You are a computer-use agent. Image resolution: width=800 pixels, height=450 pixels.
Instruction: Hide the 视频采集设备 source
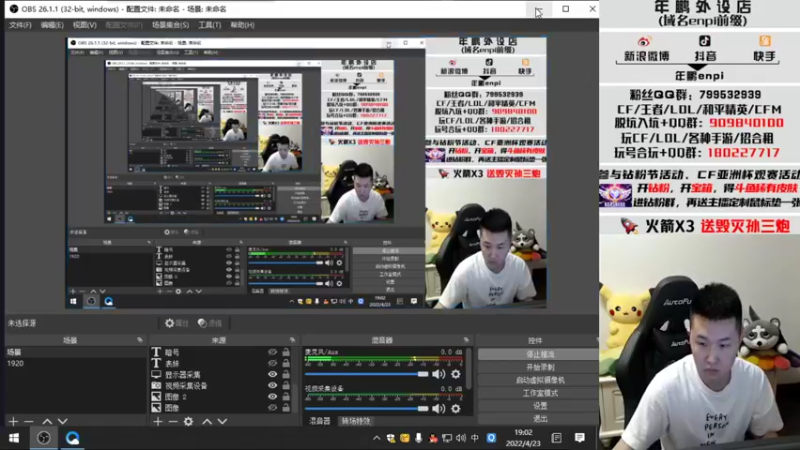point(272,386)
